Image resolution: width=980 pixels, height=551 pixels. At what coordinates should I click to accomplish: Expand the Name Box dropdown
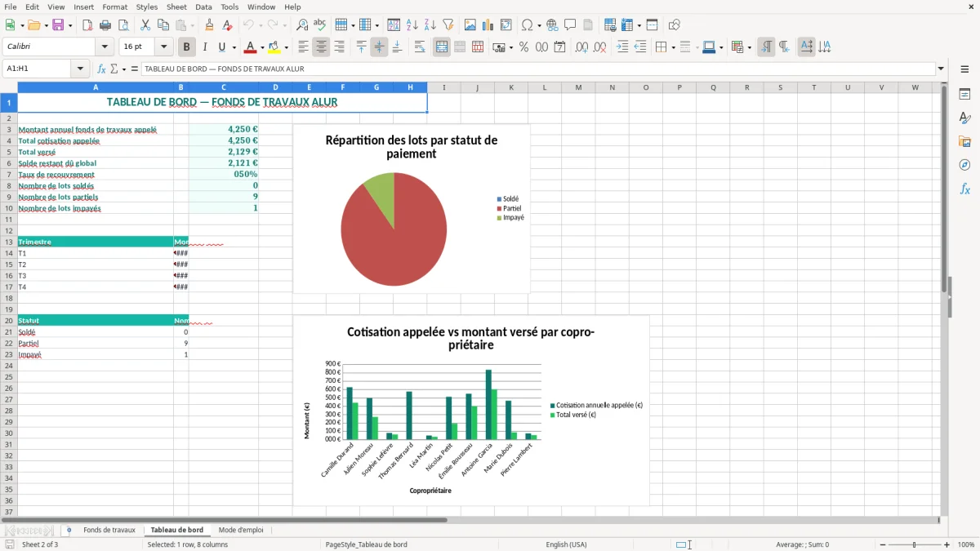80,69
